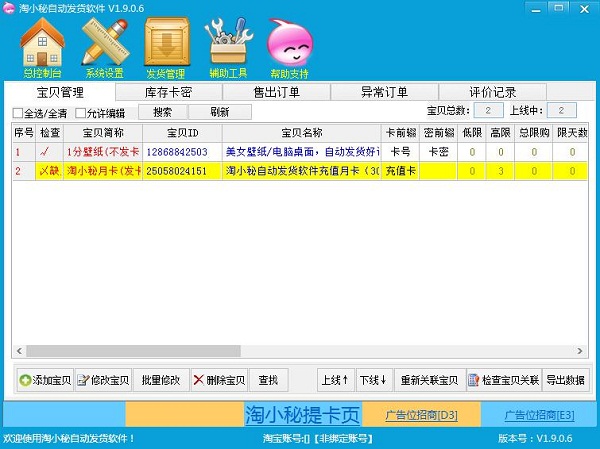The width and height of the screenshot is (600, 449).
Task: Switch to 售出订单 tab
Action: 276,92
